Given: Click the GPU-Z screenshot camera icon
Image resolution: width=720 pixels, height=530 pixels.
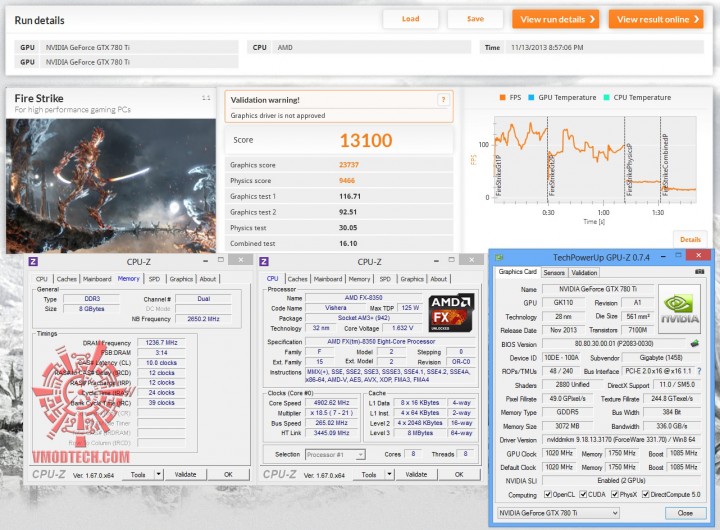Looking at the screenshot, I should point(699,272).
